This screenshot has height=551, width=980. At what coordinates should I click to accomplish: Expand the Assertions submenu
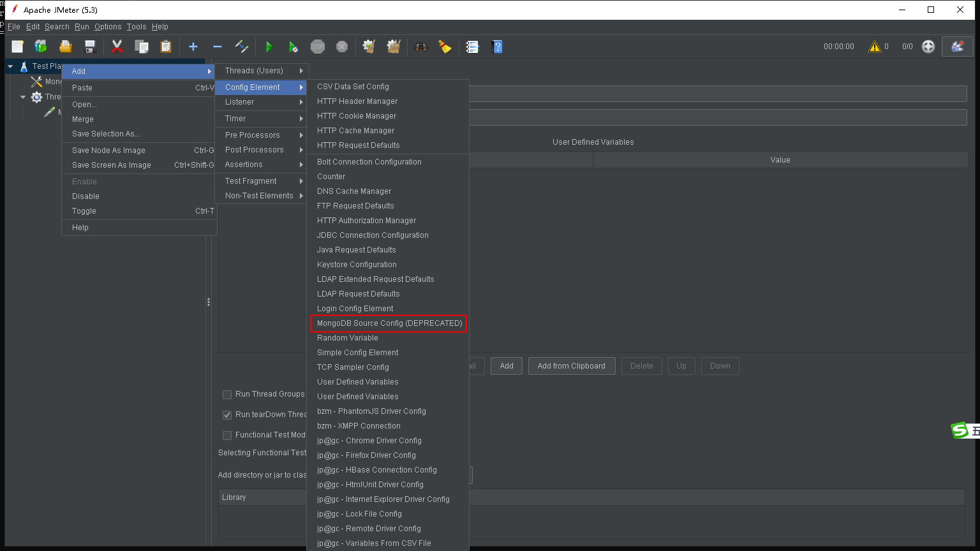(x=262, y=165)
